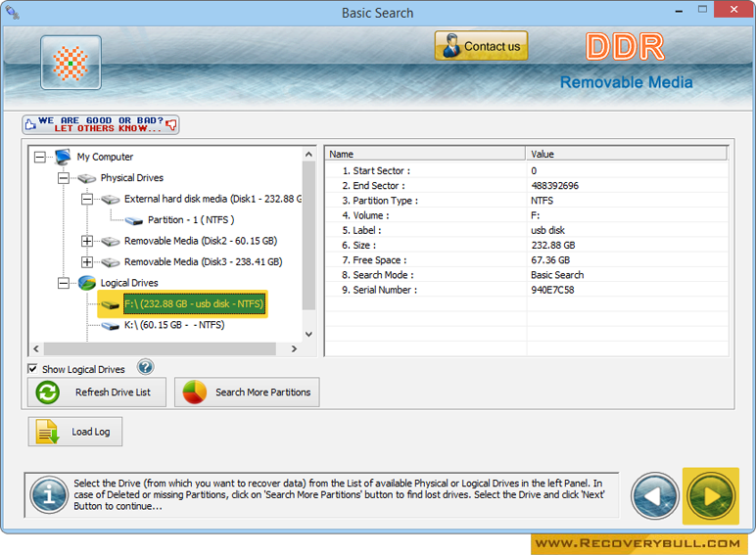This screenshot has width=756, height=555.
Task: Click the Refresh Drive List button
Action: point(97,393)
